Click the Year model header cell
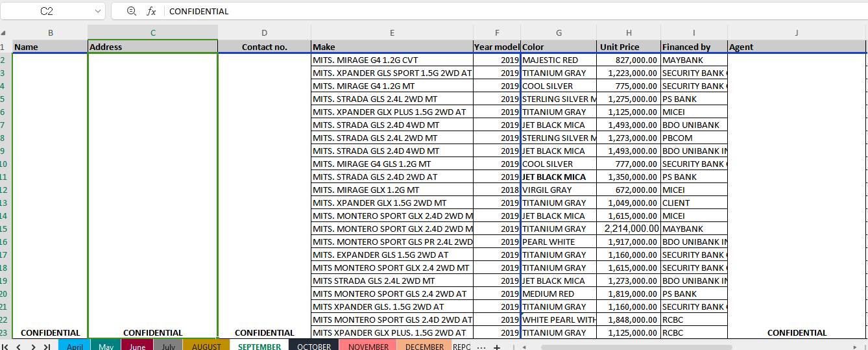 [497, 47]
